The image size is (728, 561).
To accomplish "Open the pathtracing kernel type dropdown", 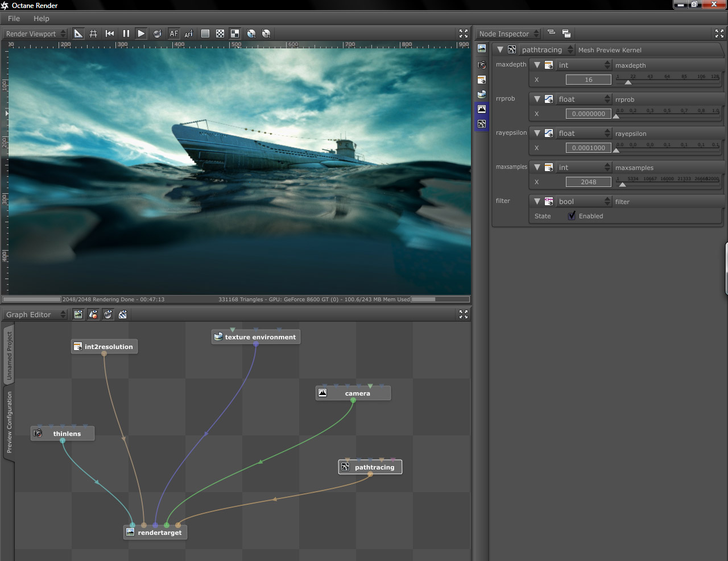I will coord(547,50).
